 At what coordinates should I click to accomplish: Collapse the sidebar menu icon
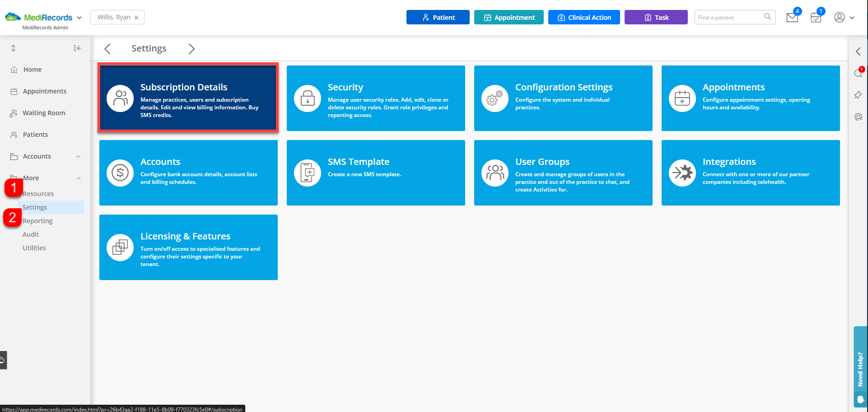(77, 48)
